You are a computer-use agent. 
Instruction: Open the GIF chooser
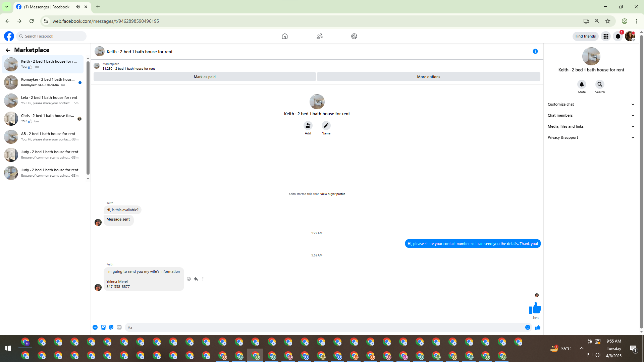(x=119, y=327)
